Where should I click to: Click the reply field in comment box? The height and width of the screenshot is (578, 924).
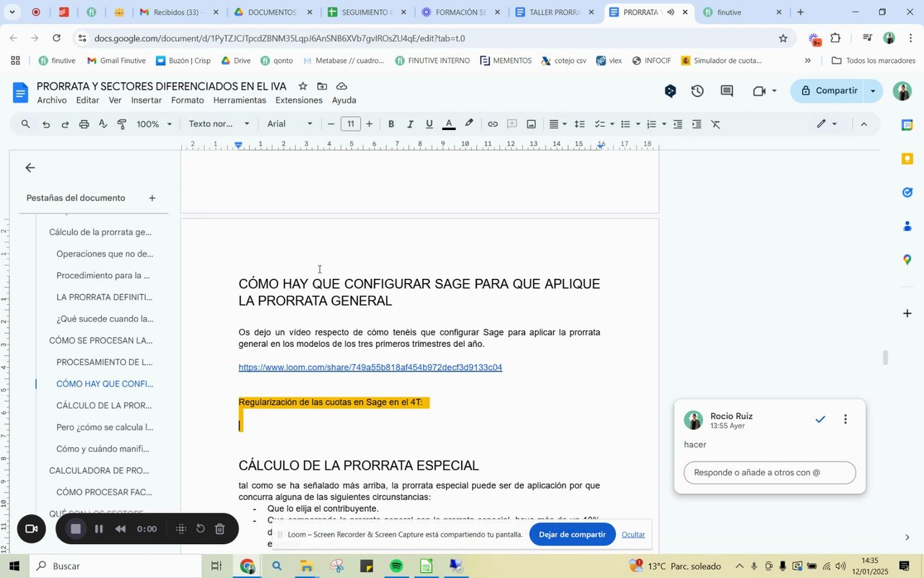pyautogui.click(x=770, y=473)
